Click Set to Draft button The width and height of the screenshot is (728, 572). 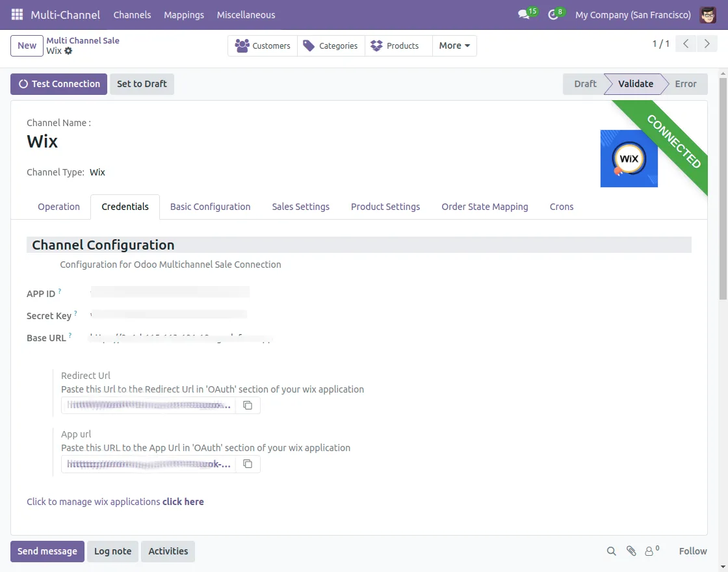(142, 84)
